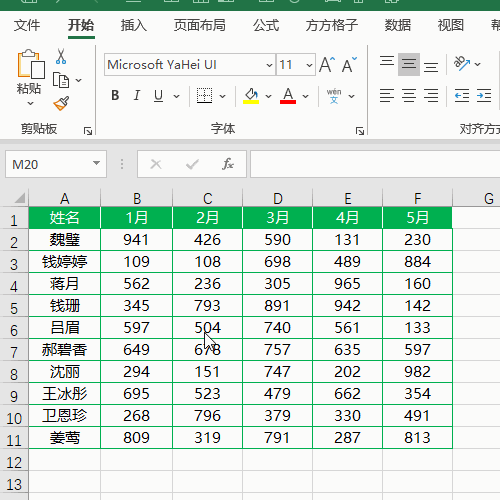The image size is (500, 500).
Task: Open clipboard pane dialog launcher
Action: 88,131
